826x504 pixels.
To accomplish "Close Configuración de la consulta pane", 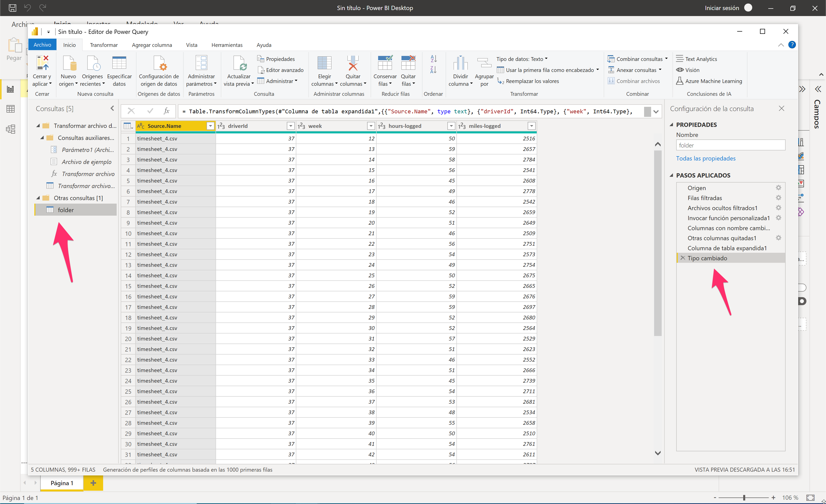I will [781, 109].
